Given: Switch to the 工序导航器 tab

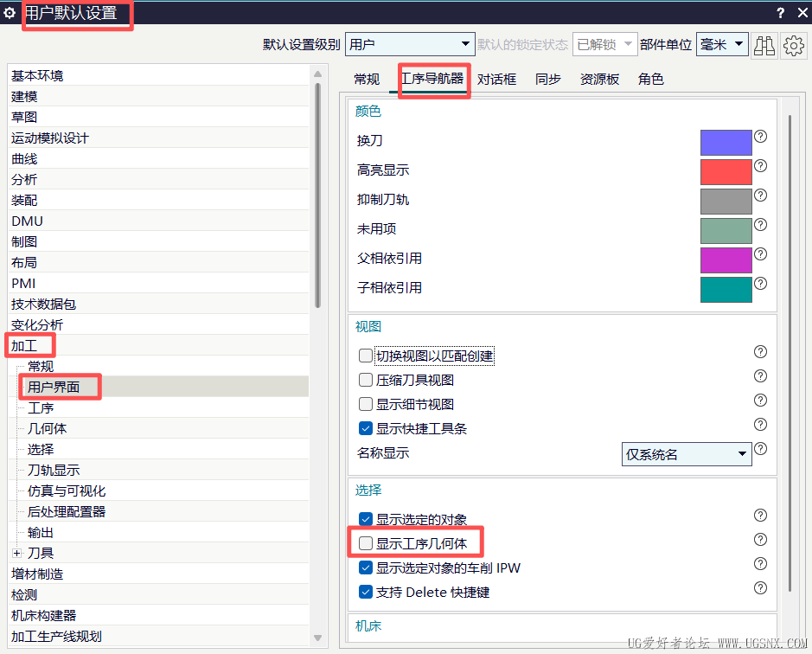Looking at the screenshot, I should [x=432, y=79].
